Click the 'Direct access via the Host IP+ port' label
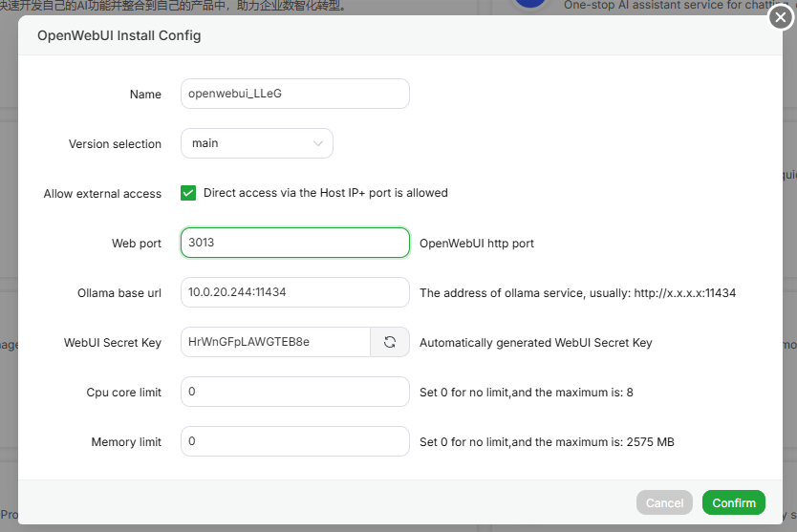This screenshot has height=532, width=797. point(325,193)
